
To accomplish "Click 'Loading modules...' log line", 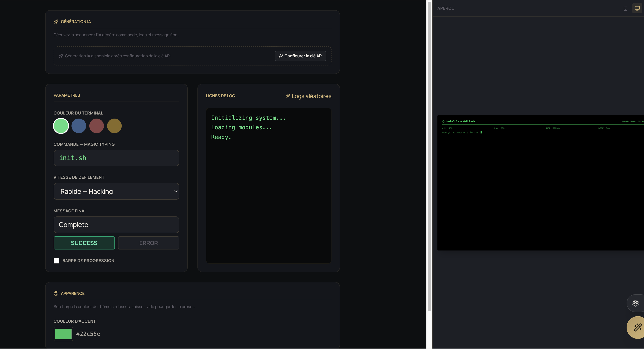I will coord(241,127).
